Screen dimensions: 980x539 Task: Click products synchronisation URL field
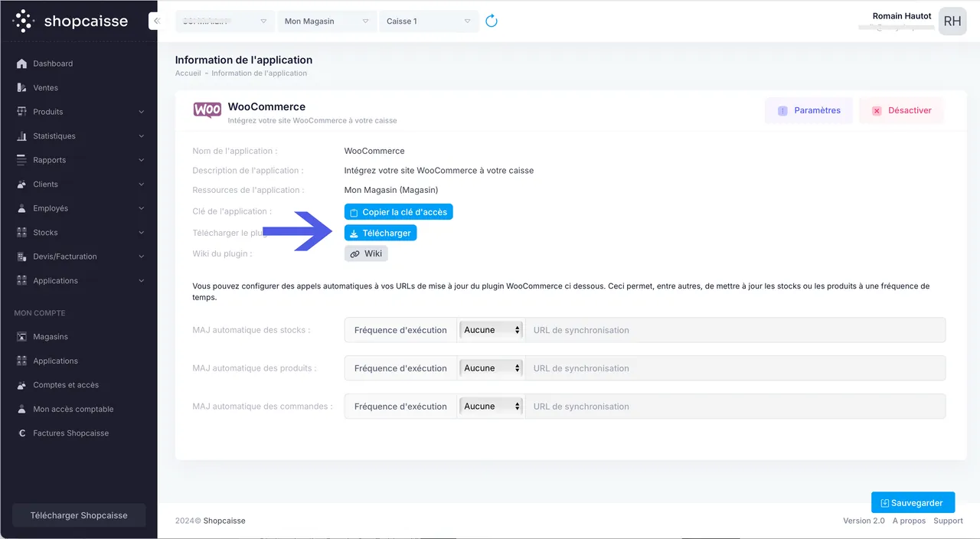pos(735,368)
